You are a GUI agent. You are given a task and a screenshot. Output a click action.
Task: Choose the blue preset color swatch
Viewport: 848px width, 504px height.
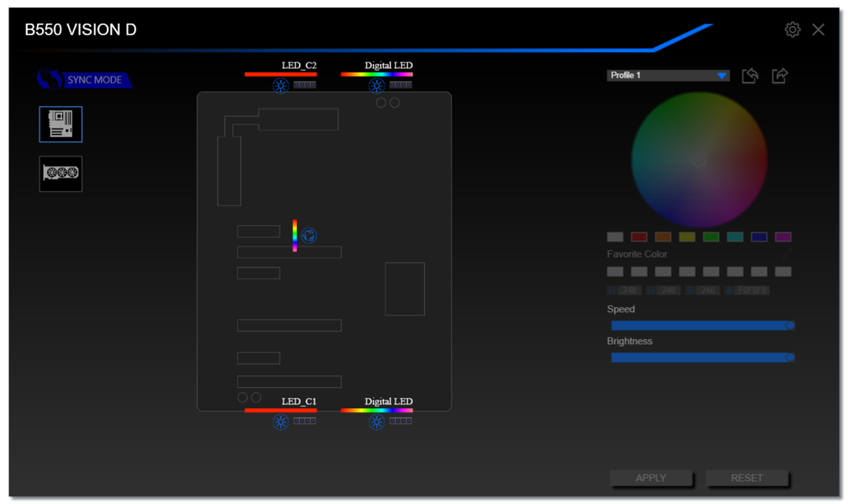759,237
